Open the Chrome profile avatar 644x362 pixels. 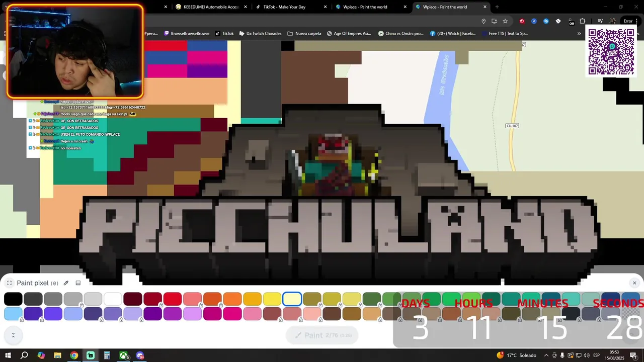tap(612, 21)
